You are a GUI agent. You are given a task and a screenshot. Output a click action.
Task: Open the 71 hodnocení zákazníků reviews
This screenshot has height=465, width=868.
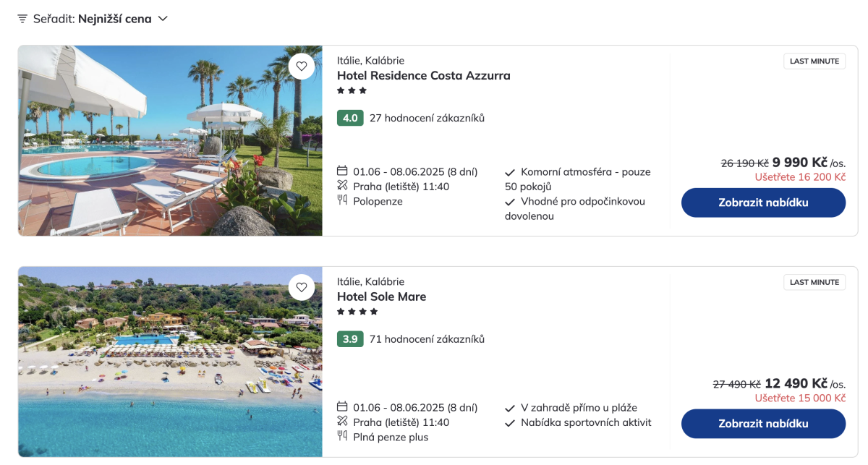(x=427, y=339)
